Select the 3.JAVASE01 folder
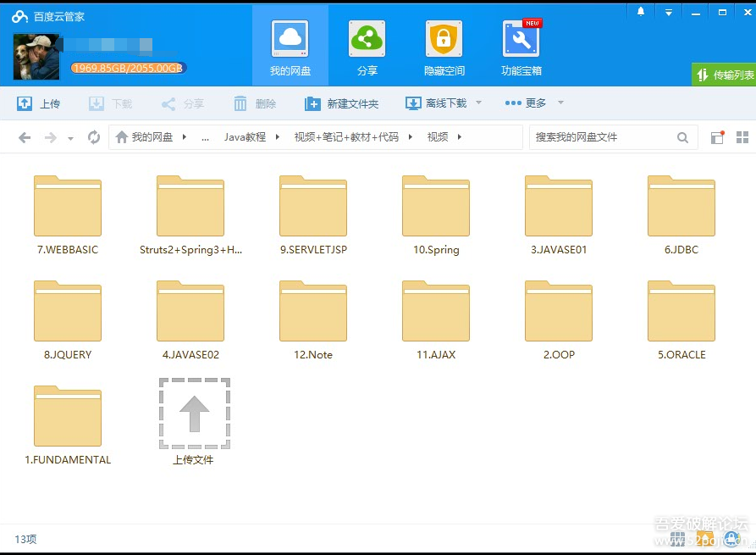756x555 pixels. (x=559, y=215)
